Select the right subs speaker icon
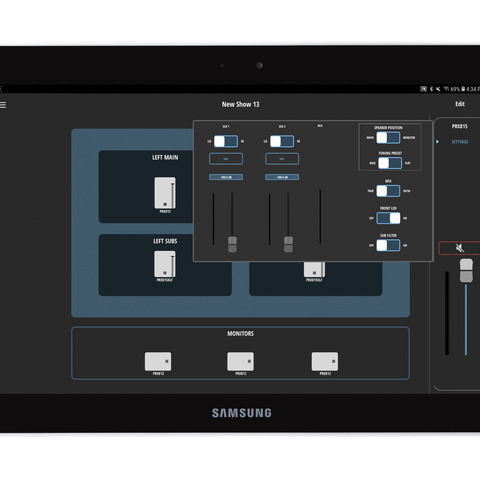 (x=314, y=269)
